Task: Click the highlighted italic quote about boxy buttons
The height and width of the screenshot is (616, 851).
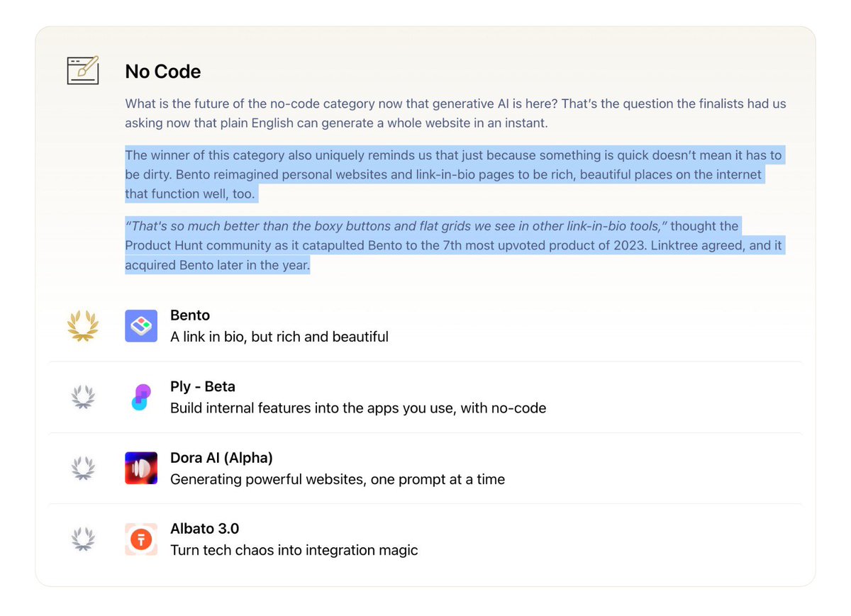Action: (x=396, y=226)
